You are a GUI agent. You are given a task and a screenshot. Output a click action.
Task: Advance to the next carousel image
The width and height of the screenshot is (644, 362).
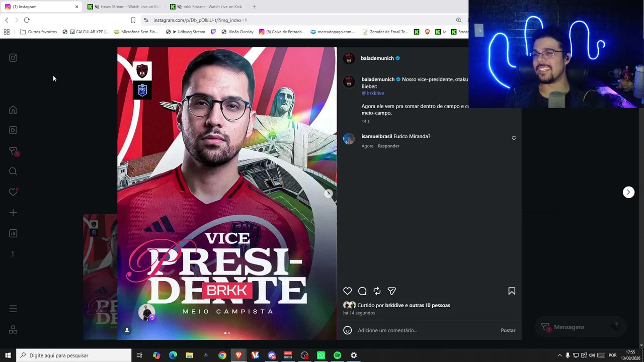[x=328, y=194]
